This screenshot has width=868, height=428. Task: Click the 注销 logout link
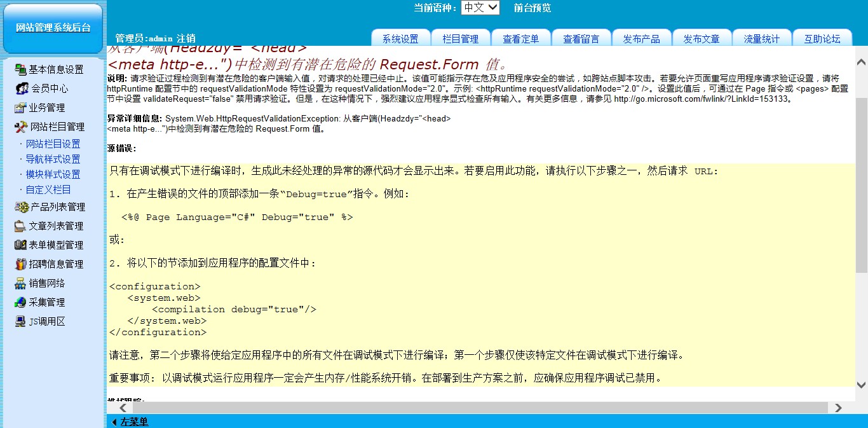[x=186, y=38]
